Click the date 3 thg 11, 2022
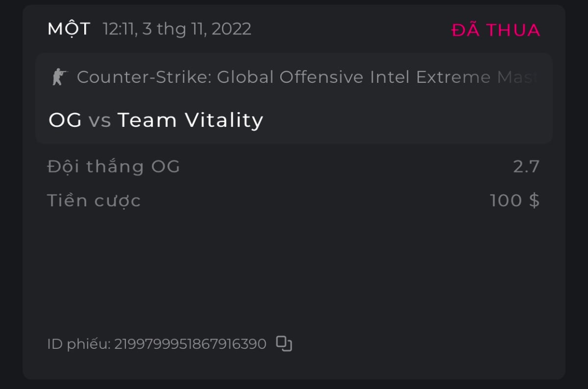 click(x=197, y=29)
